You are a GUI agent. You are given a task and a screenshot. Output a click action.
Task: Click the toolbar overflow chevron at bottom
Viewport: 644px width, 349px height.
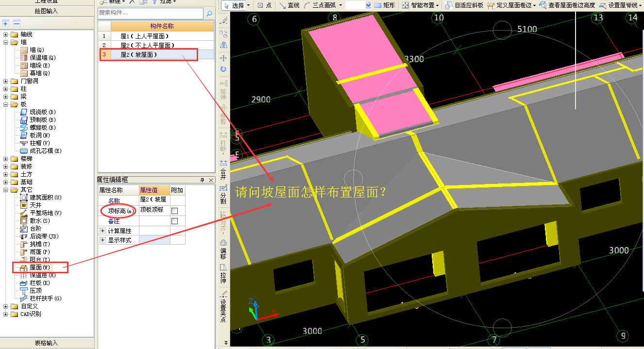[225, 342]
